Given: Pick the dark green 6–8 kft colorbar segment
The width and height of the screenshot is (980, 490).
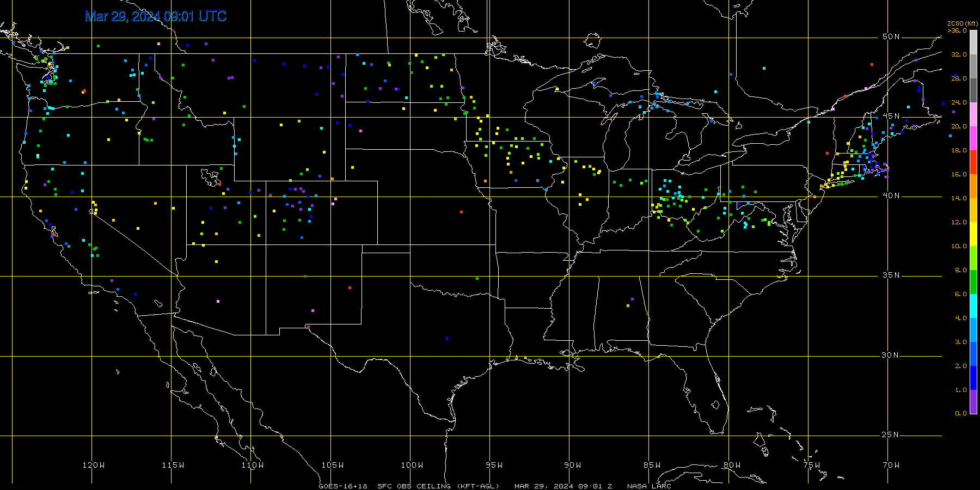Looking at the screenshot, I should (x=973, y=282).
